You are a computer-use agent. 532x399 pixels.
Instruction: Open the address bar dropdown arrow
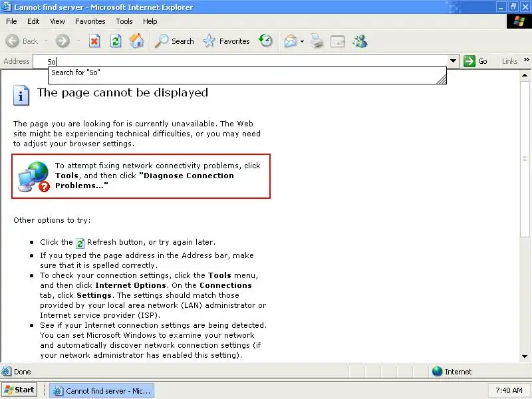(x=453, y=61)
